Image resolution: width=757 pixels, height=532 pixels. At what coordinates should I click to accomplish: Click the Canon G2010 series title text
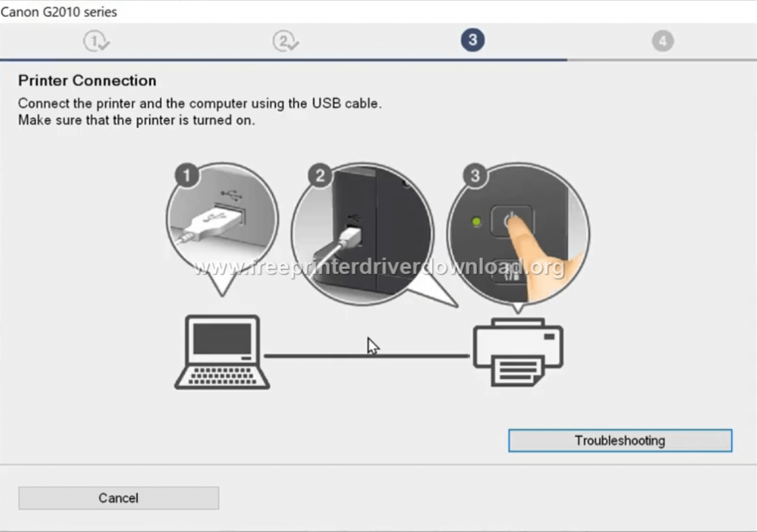tap(59, 12)
